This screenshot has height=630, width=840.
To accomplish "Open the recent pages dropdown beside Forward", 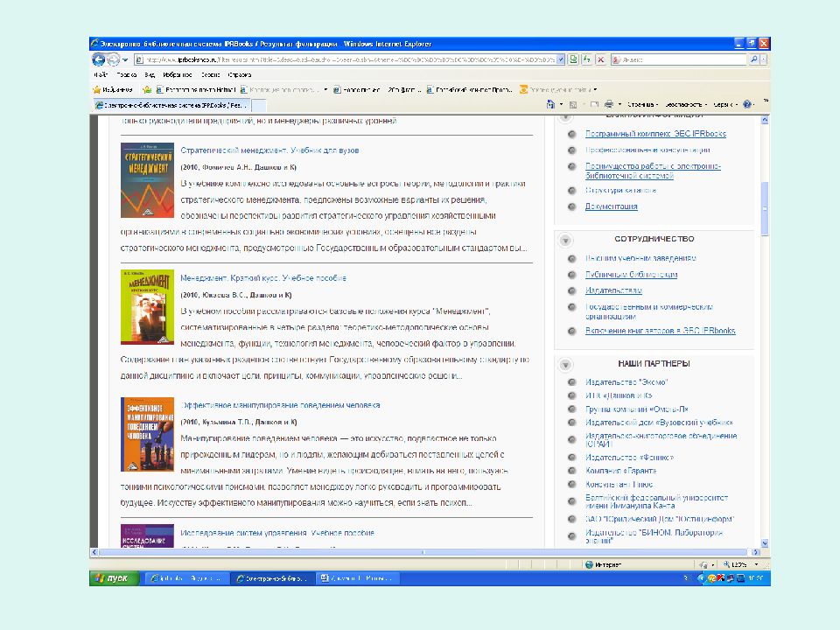I will (x=125, y=60).
